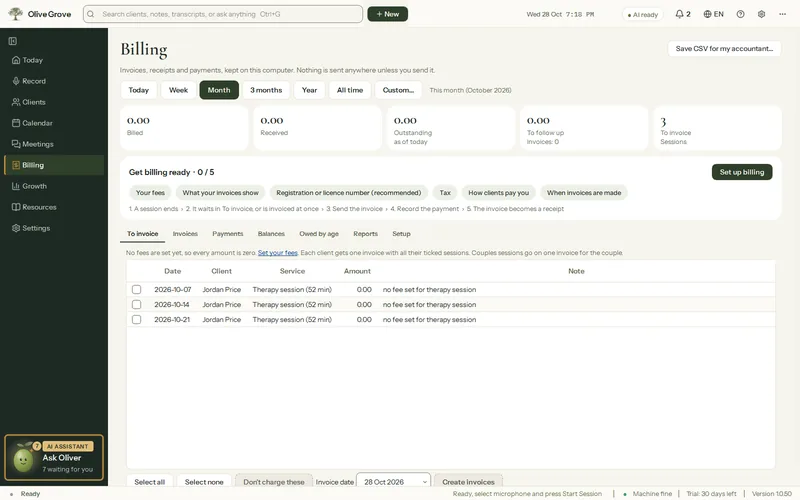Click Trial: 30 days left status
The width and height of the screenshot is (800, 500).
pyautogui.click(x=711, y=494)
